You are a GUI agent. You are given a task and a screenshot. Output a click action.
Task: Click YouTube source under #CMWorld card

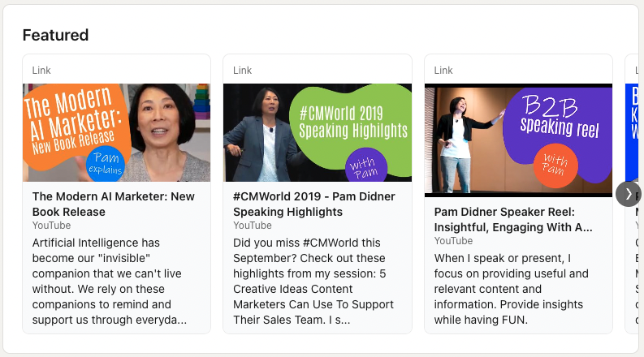pyautogui.click(x=253, y=226)
